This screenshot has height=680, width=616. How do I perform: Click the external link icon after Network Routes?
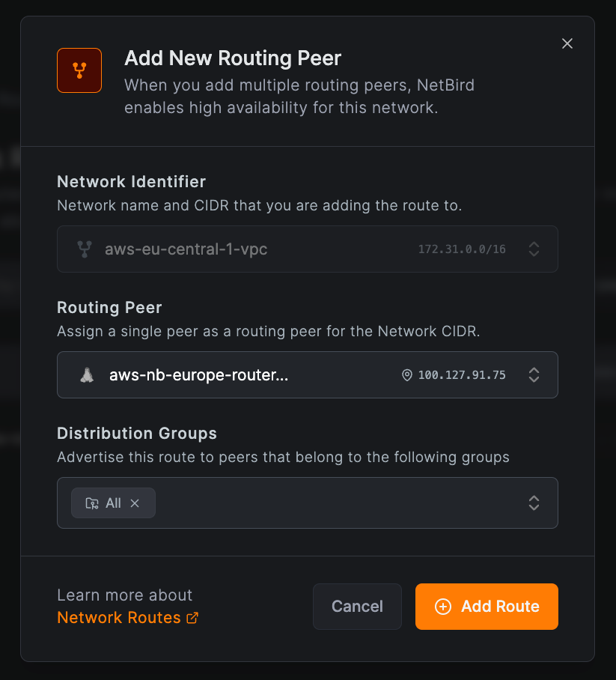coord(192,618)
